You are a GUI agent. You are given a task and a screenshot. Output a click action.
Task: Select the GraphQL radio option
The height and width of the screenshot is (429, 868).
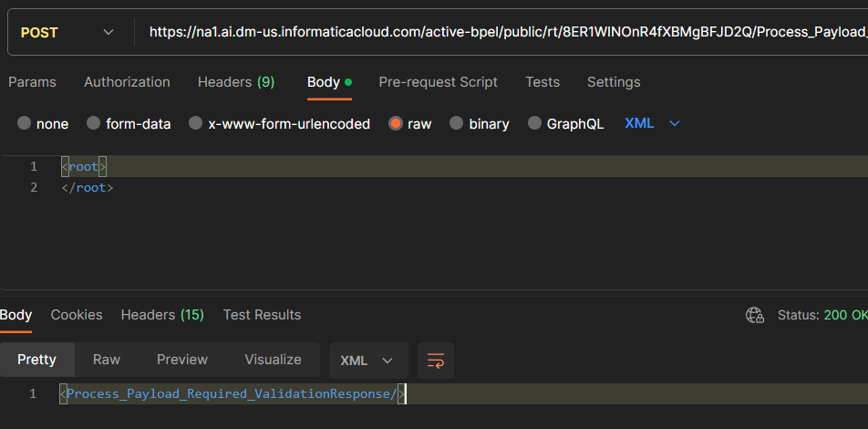click(534, 123)
